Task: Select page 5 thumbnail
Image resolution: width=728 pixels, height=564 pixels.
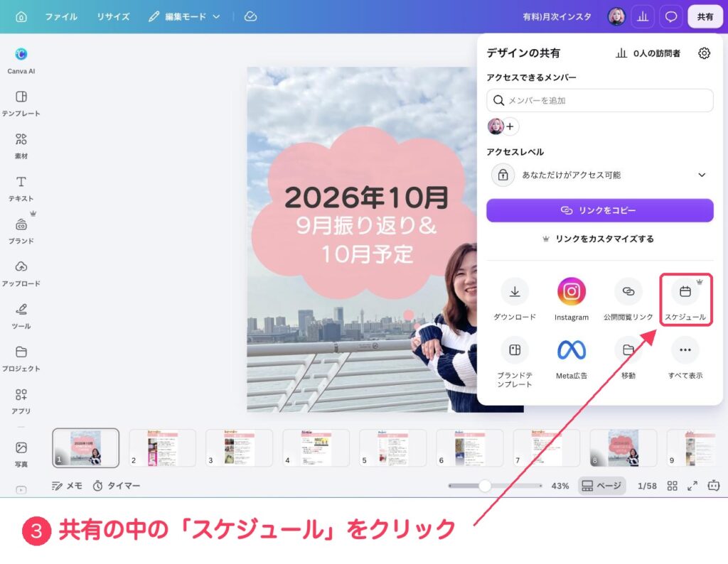Action: 392,448
